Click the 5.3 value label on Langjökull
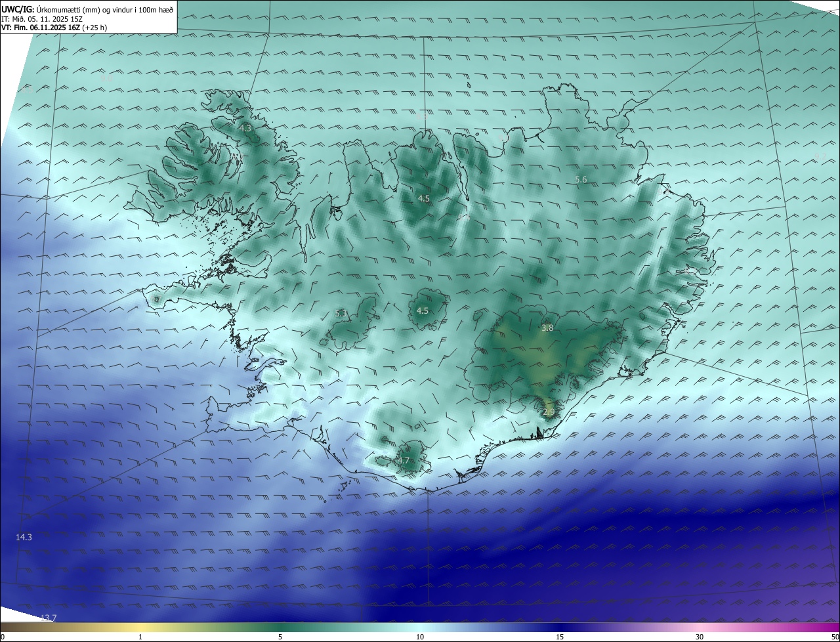 click(341, 314)
